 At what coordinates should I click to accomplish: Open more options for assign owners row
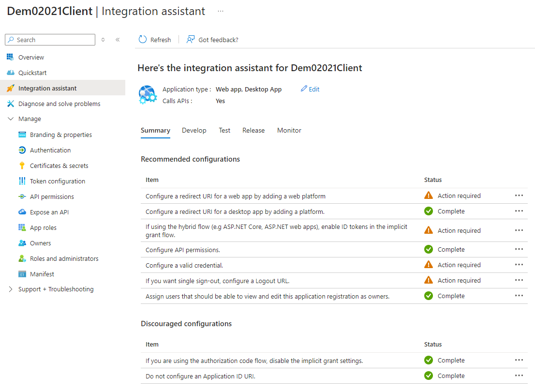519,295
